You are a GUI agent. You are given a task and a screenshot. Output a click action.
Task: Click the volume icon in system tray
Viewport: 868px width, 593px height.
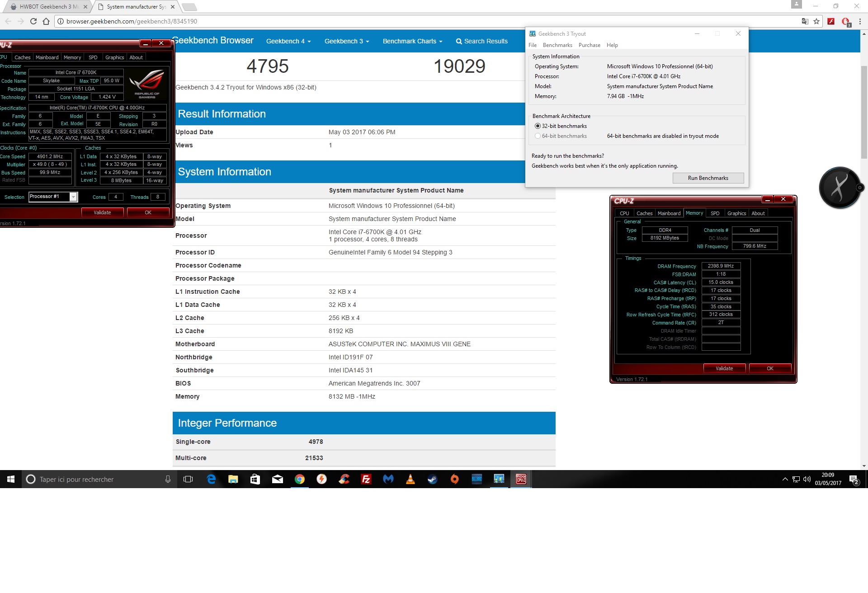(x=807, y=480)
